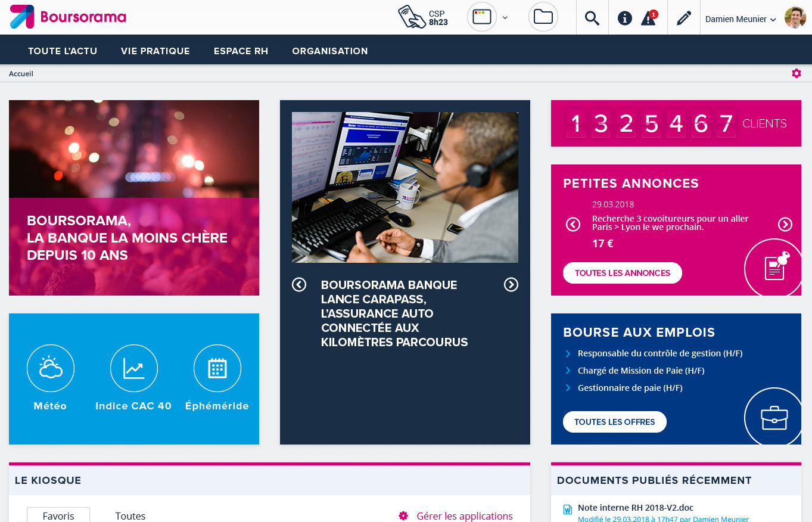Click the Accueil breadcrumb
Viewport: 812px width, 522px height.
click(21, 74)
